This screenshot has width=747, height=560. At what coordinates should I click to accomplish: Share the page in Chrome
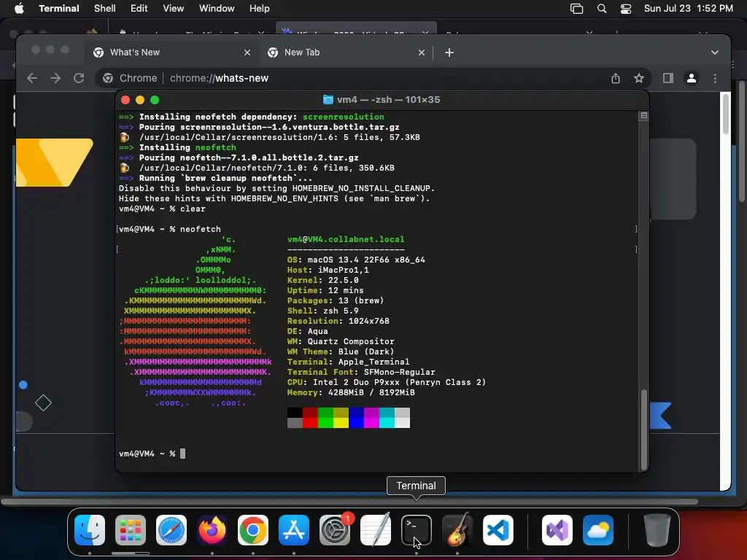pos(616,78)
